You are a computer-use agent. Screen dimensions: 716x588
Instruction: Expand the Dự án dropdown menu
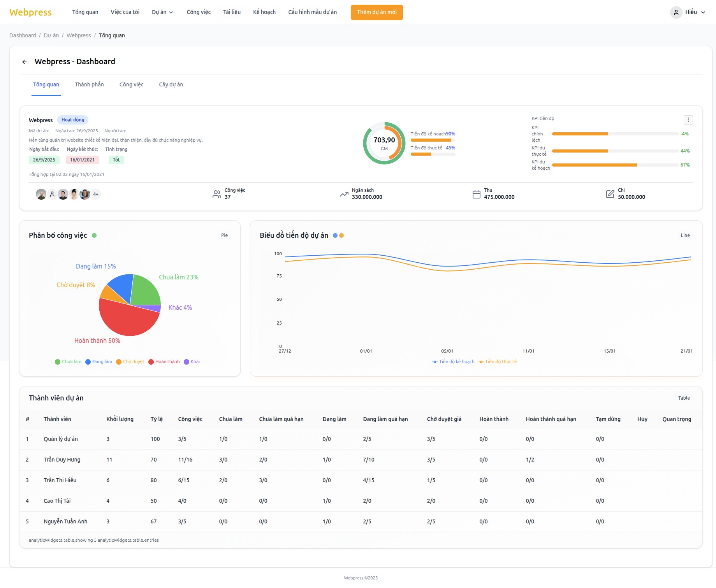pos(162,12)
